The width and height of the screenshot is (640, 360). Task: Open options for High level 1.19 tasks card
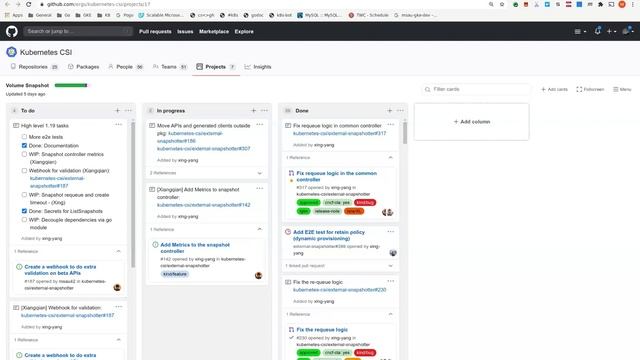(118, 124)
